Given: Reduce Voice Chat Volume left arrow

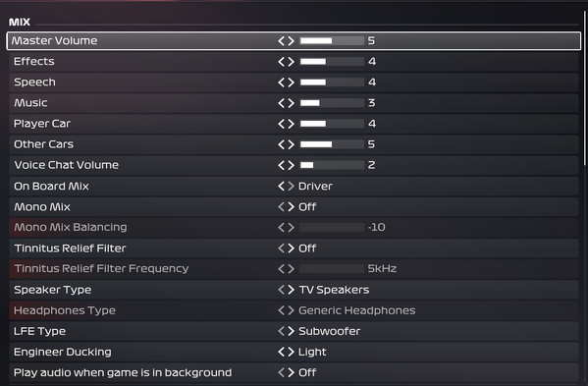Looking at the screenshot, I should click(x=282, y=165).
